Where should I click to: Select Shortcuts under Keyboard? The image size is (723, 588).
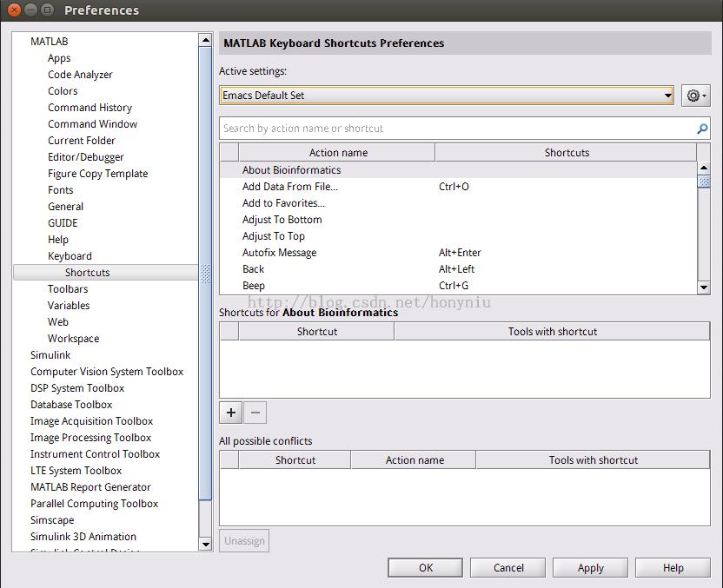(106, 273)
